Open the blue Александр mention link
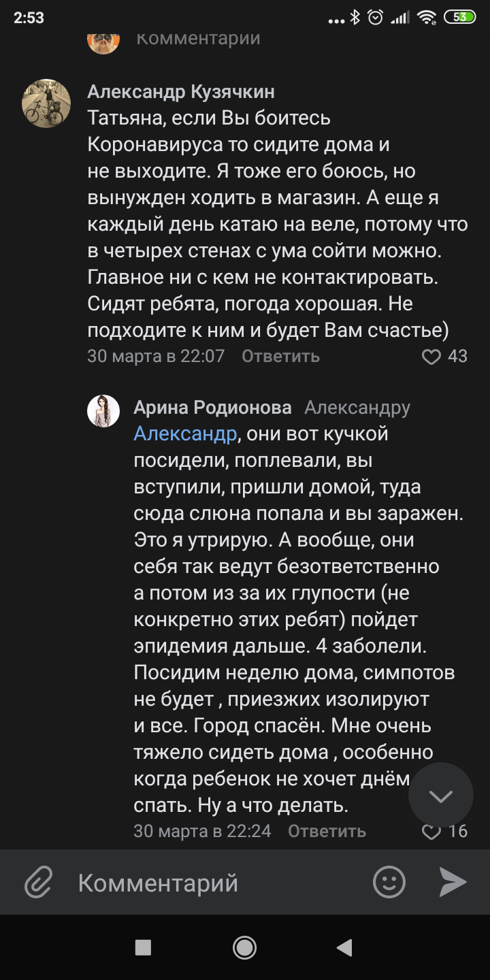This screenshot has height=980, width=490. pos(185,434)
